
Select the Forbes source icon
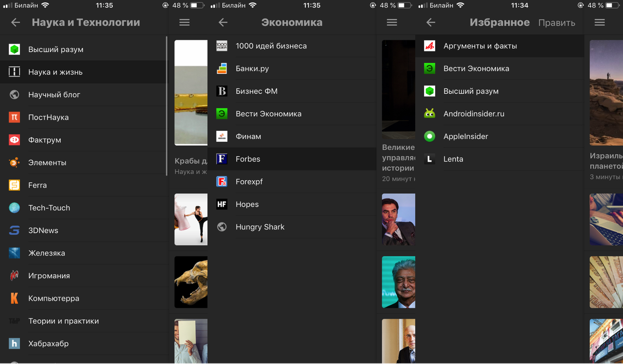222,159
